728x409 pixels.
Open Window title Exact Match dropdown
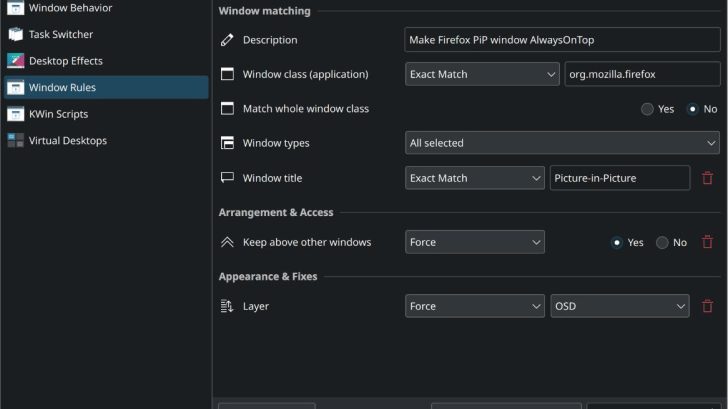[475, 178]
